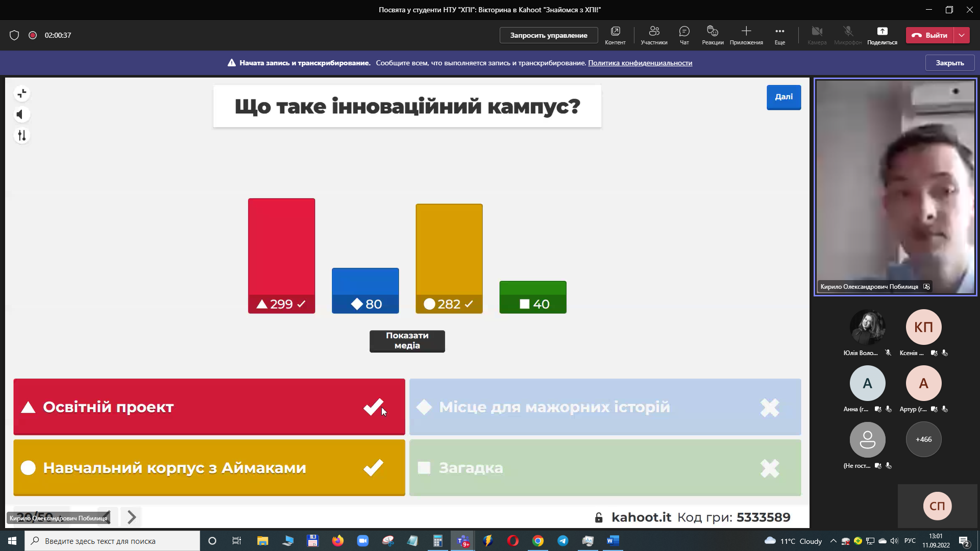
Task: Click the Kahoot fullscreen toggle icon
Action: (22, 93)
